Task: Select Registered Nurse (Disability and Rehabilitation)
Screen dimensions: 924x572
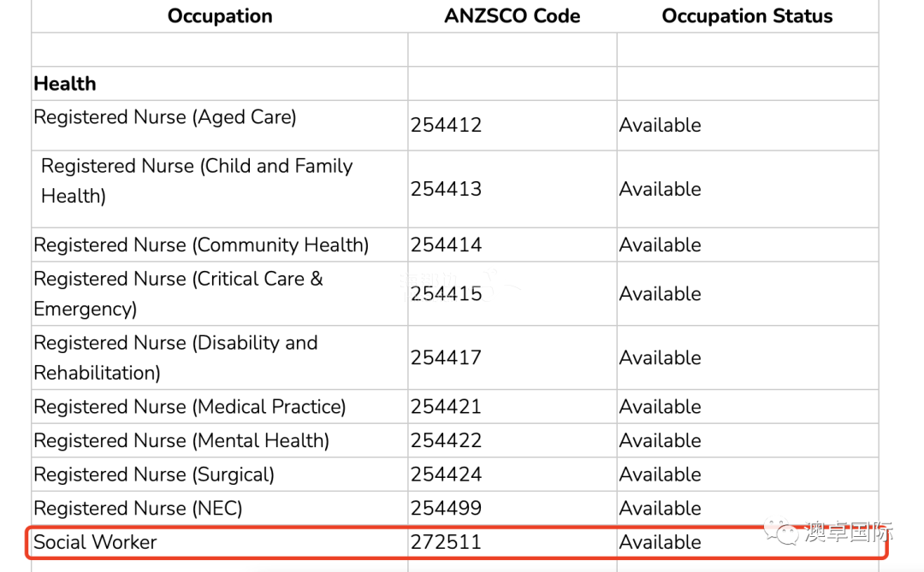Action: point(175,357)
